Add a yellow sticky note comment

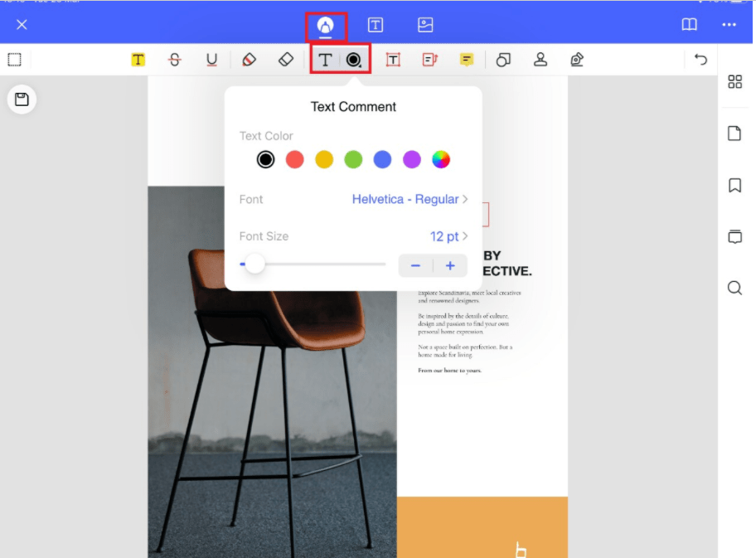467,60
